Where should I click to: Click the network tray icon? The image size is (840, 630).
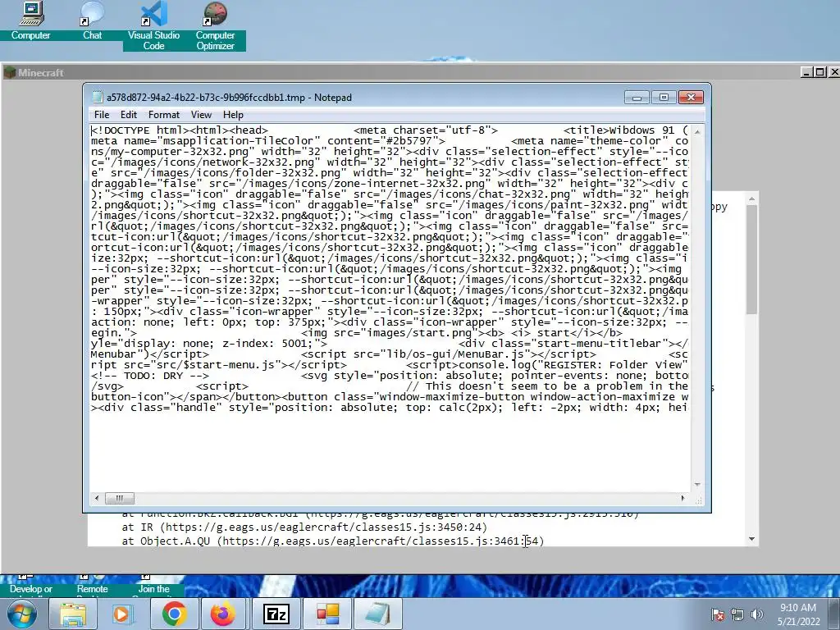click(737, 614)
